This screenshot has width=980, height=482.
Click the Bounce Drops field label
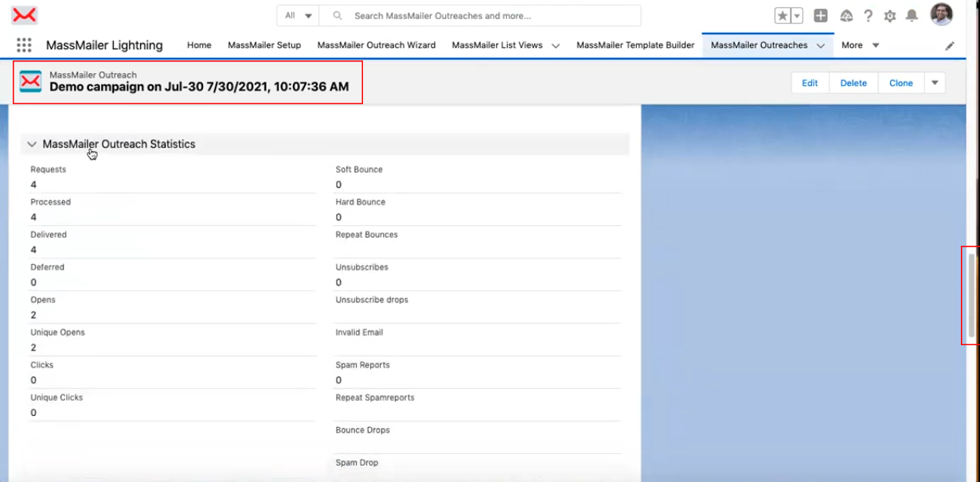pos(363,430)
